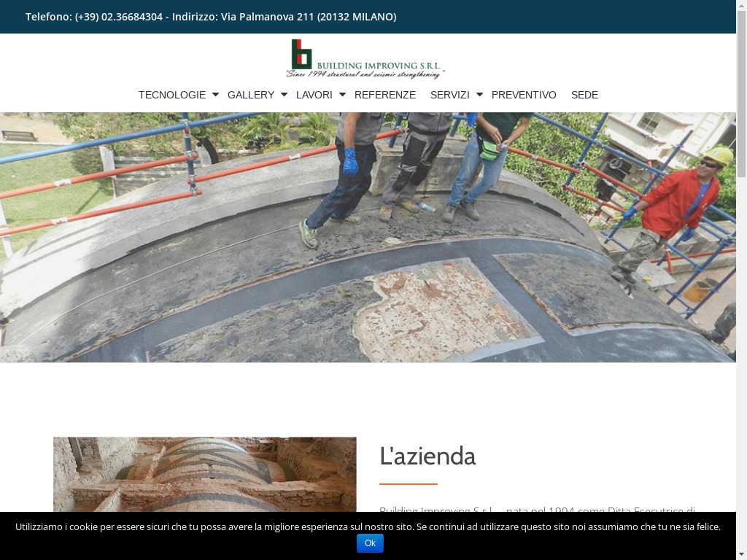Select the SERVIZI menu item
The width and height of the screenshot is (747, 560).
pos(449,95)
